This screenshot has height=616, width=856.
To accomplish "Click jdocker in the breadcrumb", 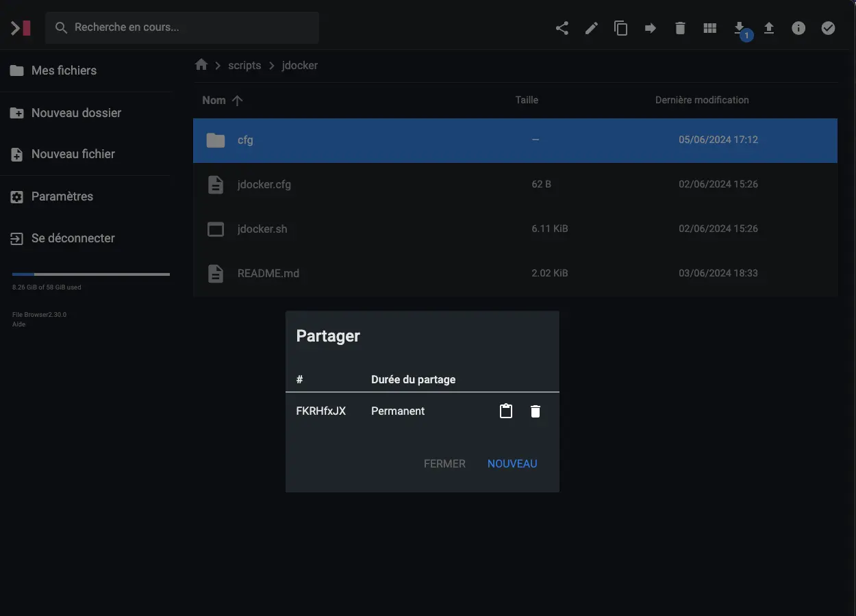I will 300,66.
